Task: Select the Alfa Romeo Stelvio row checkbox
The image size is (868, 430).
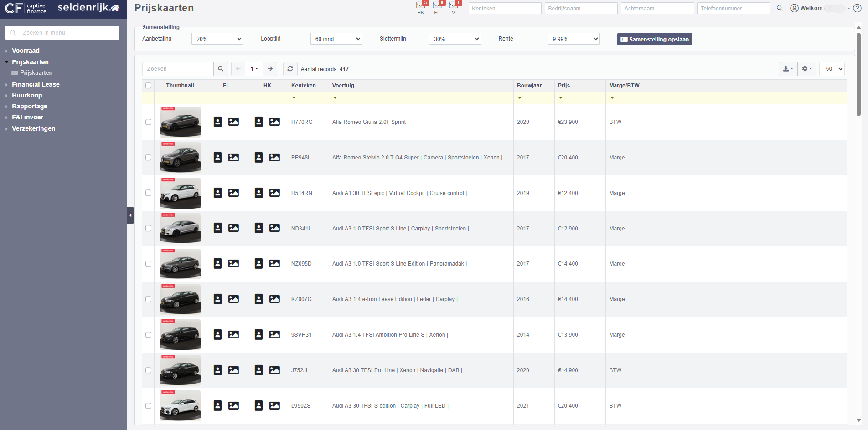Action: pyautogui.click(x=148, y=157)
